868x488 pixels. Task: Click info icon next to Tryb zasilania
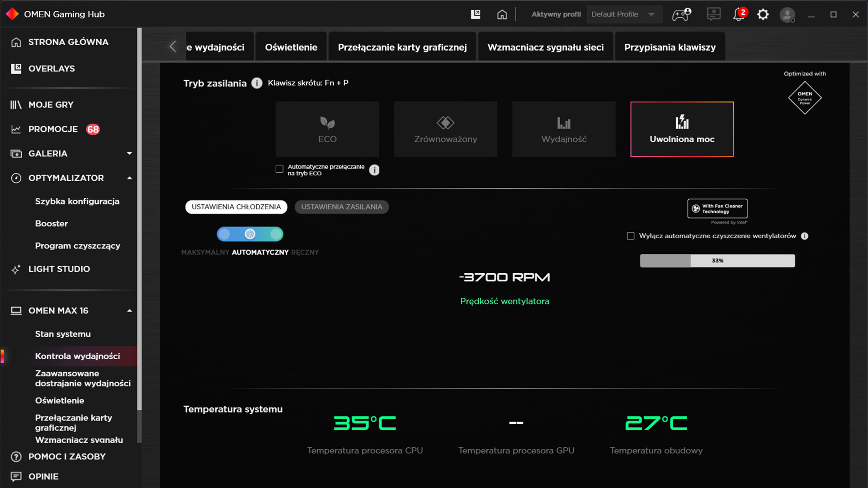pyautogui.click(x=257, y=83)
